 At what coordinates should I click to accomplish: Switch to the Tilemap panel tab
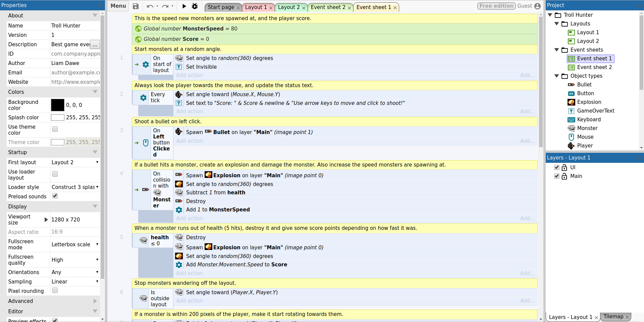[613, 317]
